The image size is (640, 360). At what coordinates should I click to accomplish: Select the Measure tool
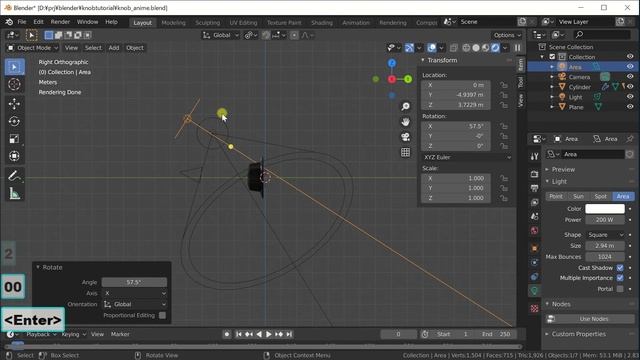point(14,193)
